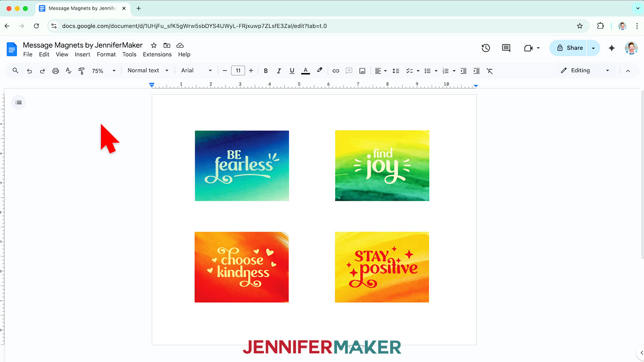The image size is (644, 362).
Task: Open the File menu
Action: click(28, 54)
